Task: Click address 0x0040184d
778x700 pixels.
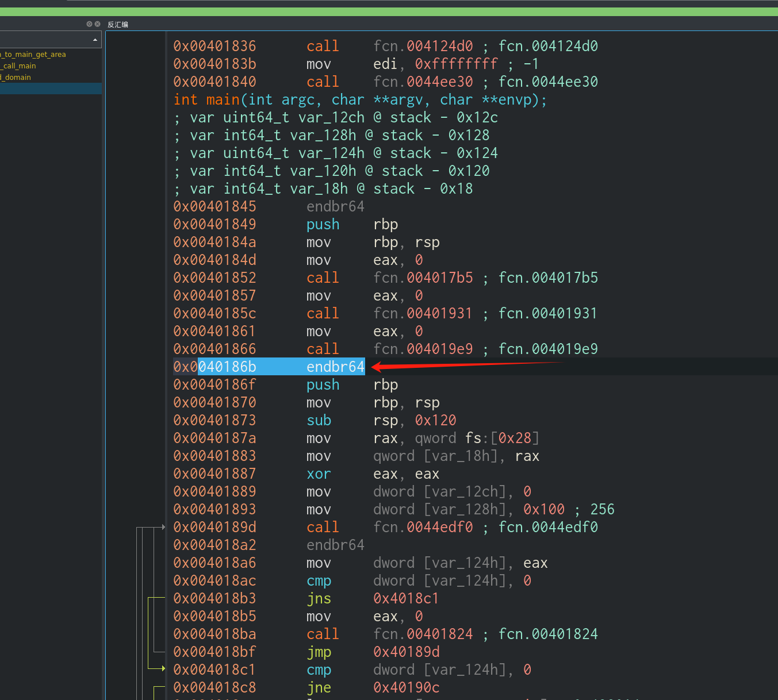Action: point(215,260)
